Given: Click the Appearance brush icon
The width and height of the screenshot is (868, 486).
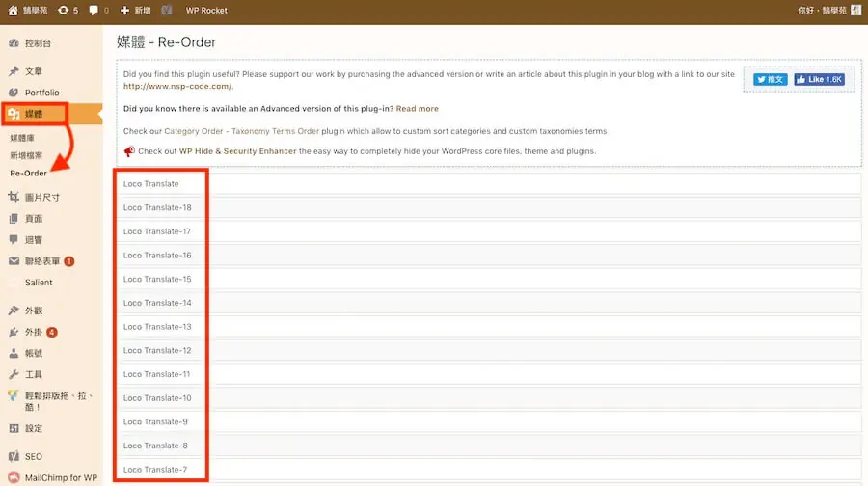Looking at the screenshot, I should point(14,310).
